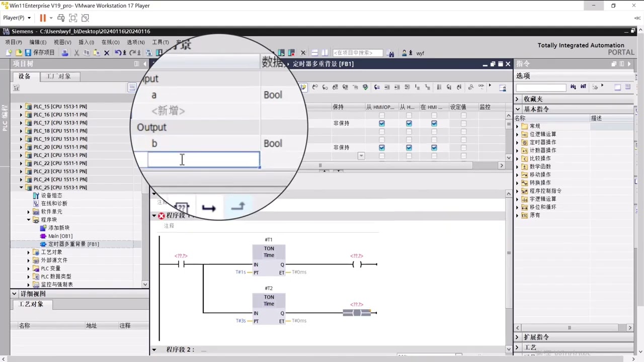Pause the VMware virtual machine
644x362 pixels.
43,18
